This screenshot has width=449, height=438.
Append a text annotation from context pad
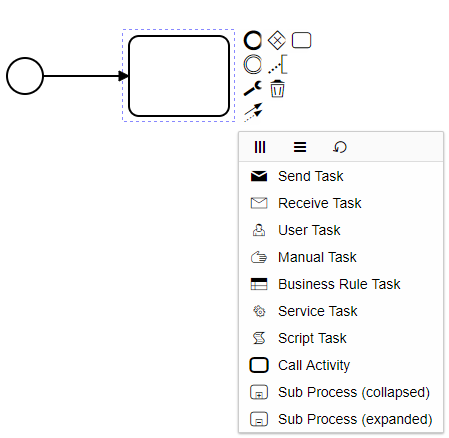tap(277, 64)
